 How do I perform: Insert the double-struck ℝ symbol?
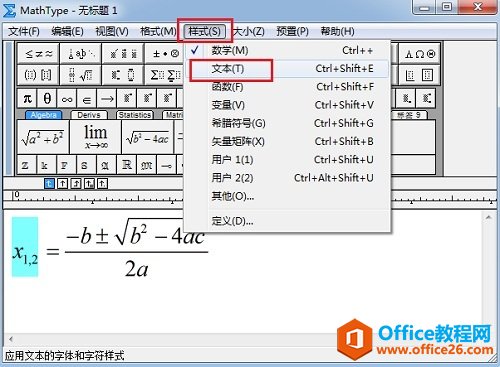tap(126, 164)
